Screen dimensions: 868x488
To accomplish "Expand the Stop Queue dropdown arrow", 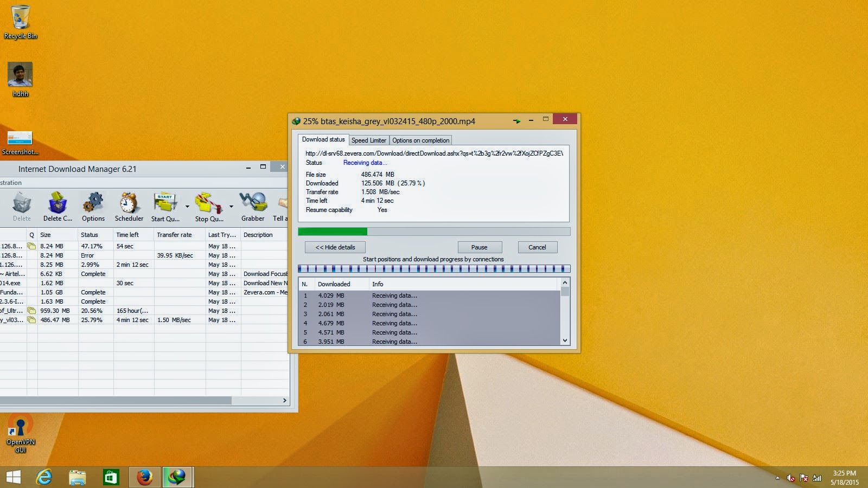I will click(x=231, y=207).
